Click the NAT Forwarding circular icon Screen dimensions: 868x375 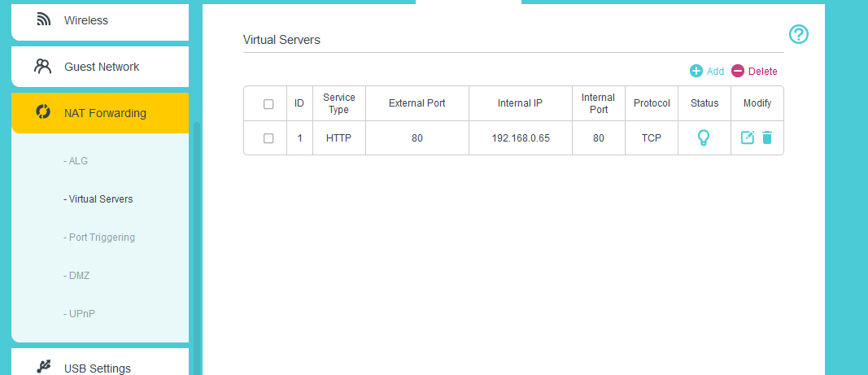(x=44, y=113)
